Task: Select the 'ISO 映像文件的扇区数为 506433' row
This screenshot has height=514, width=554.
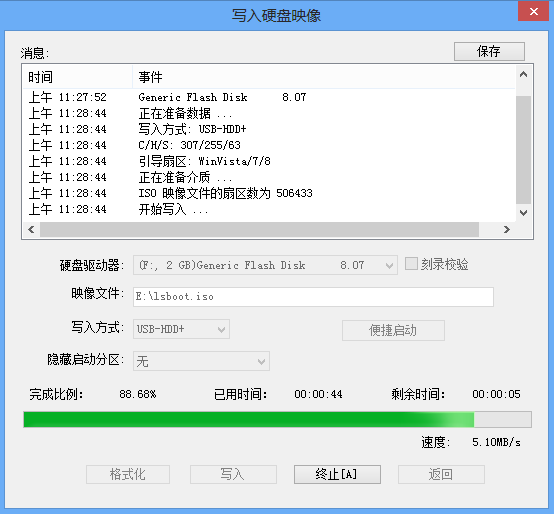Action: point(269,193)
